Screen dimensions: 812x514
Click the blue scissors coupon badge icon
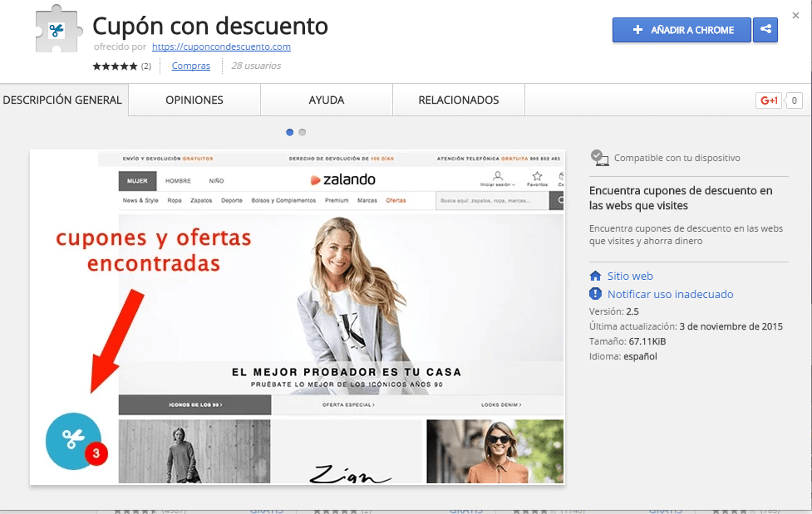[73, 441]
